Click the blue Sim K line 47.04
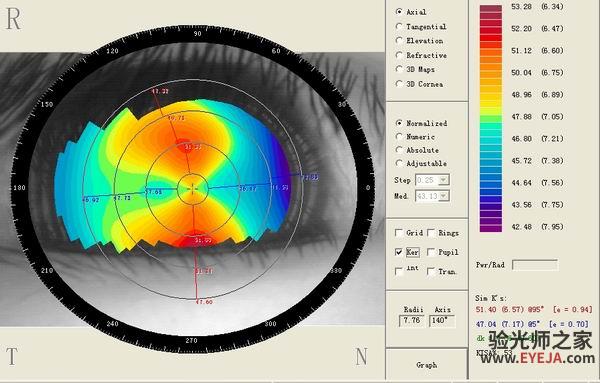600x383 pixels. tap(532, 324)
